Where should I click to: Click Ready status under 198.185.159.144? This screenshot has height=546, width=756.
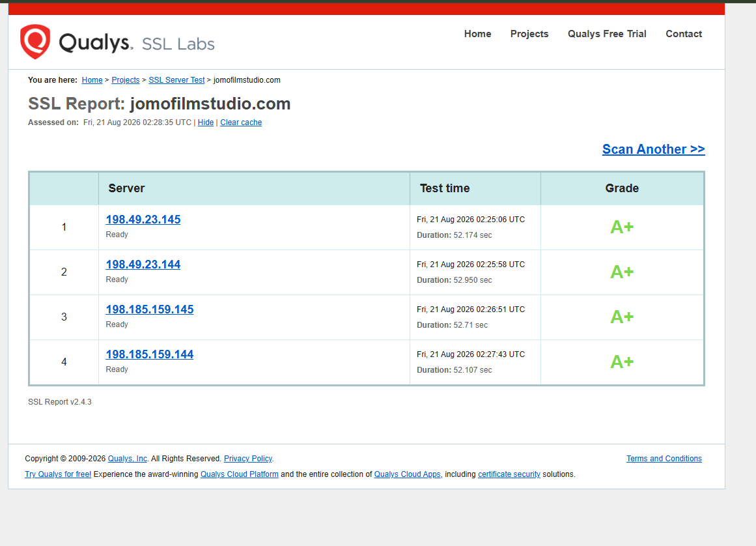click(117, 369)
